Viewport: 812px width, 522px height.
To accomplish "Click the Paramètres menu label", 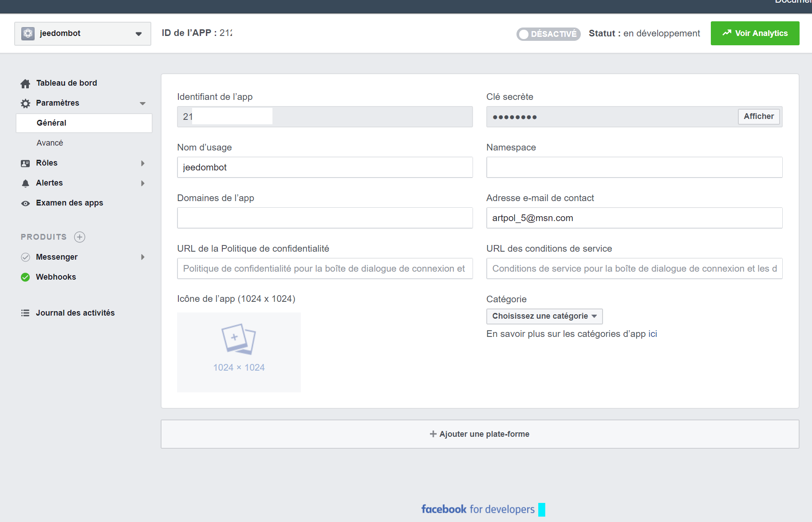I will [x=58, y=103].
